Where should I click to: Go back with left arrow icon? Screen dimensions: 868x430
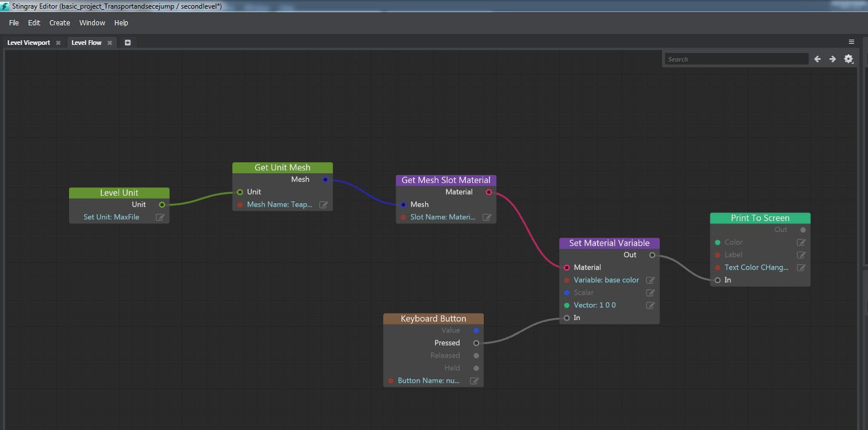click(x=817, y=59)
